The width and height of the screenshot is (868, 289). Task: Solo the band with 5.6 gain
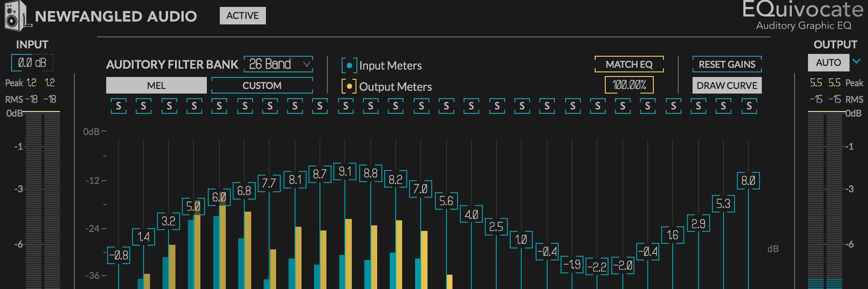(446, 106)
